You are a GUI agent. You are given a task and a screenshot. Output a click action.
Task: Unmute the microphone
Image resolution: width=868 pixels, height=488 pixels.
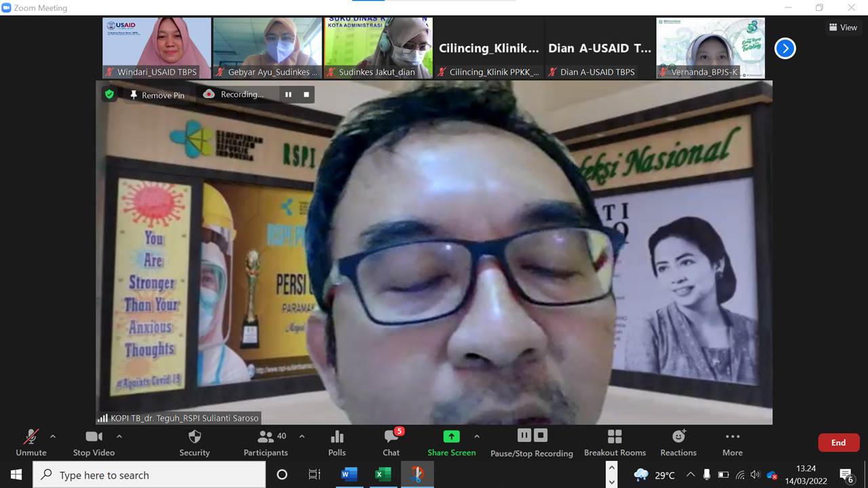coord(31,443)
